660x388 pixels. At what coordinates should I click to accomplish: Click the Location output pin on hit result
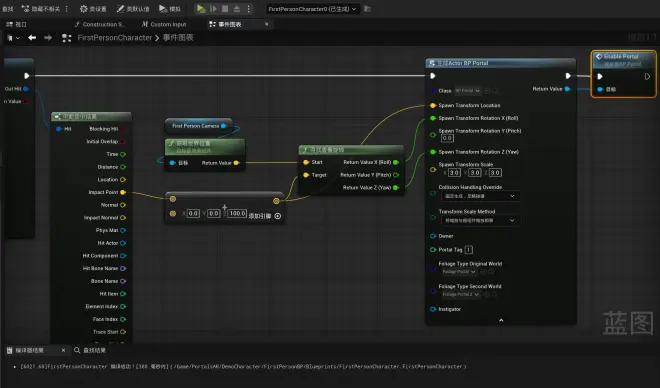pyautogui.click(x=123, y=180)
